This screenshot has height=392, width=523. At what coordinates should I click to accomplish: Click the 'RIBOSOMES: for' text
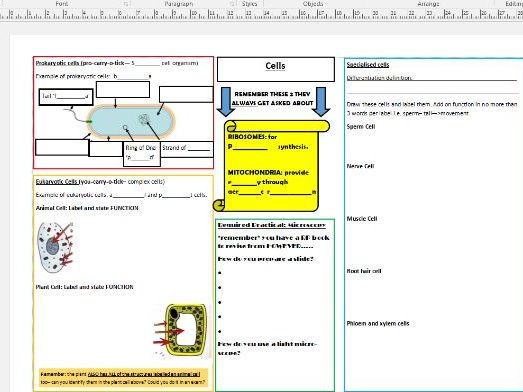(x=252, y=137)
